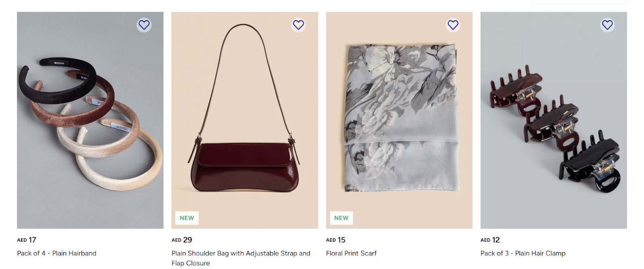
Task: Open the grey floral scarf product image
Action: click(399, 120)
